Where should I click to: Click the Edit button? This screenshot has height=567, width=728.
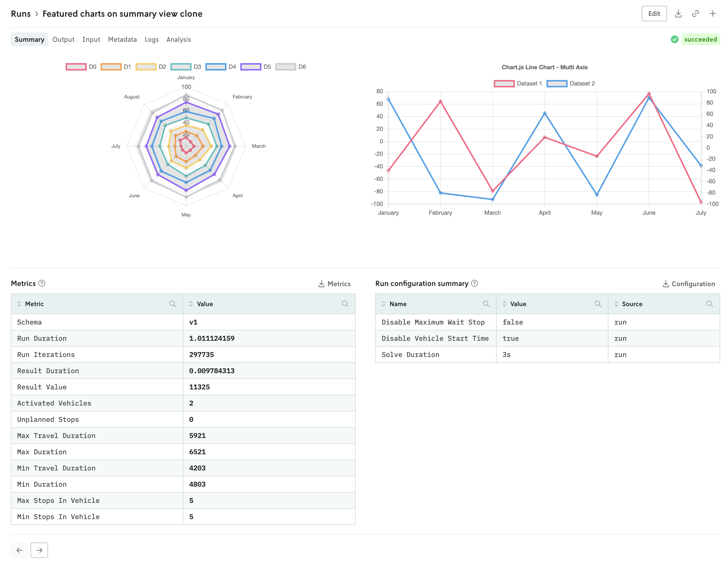pos(654,14)
